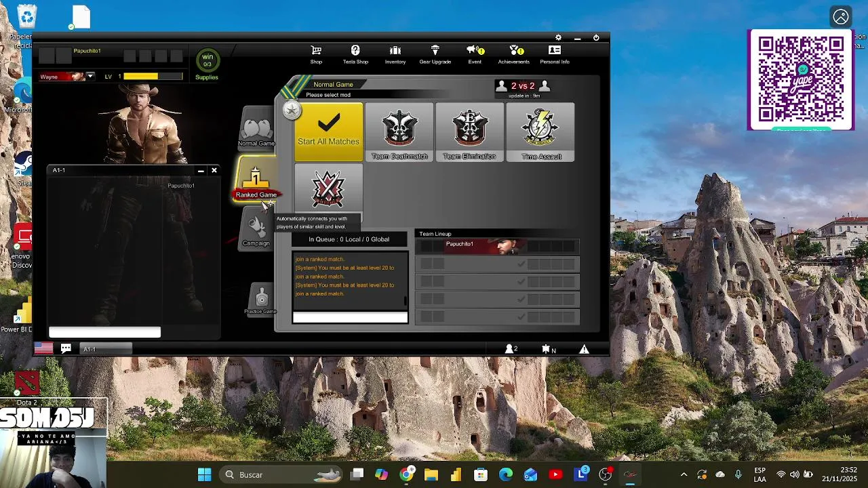Image resolution: width=868 pixels, height=488 pixels.
Task: Switch to Normal Game tab
Action: [256, 129]
